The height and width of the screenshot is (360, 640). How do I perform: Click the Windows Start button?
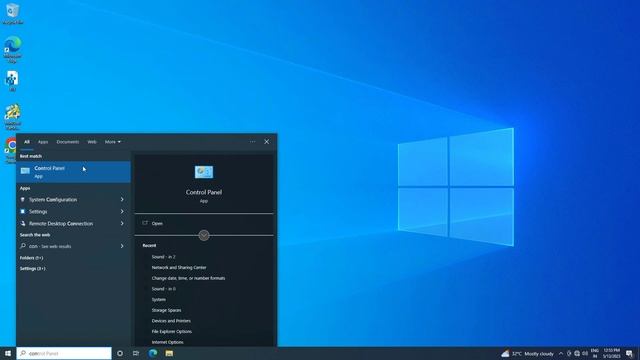8,353
